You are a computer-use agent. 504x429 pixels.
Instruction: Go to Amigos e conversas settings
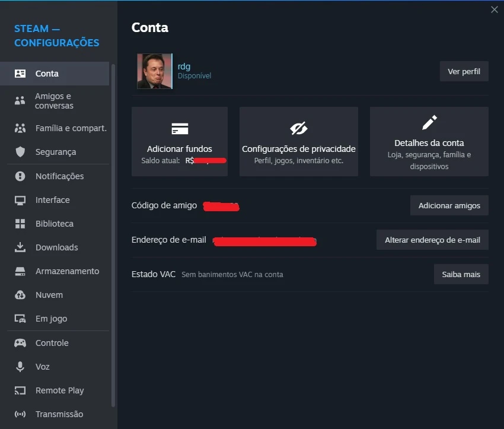[x=55, y=101]
